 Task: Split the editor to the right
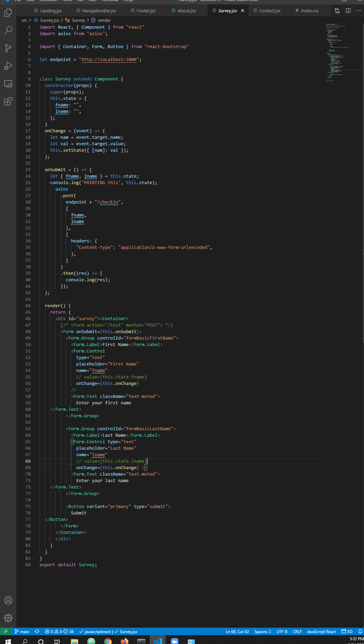click(348, 11)
